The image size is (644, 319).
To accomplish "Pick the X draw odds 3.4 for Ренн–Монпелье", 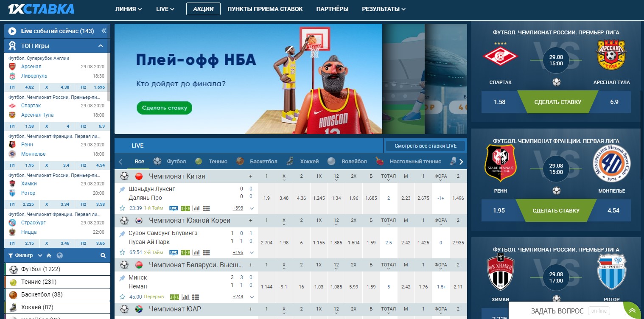I will 57,165.
